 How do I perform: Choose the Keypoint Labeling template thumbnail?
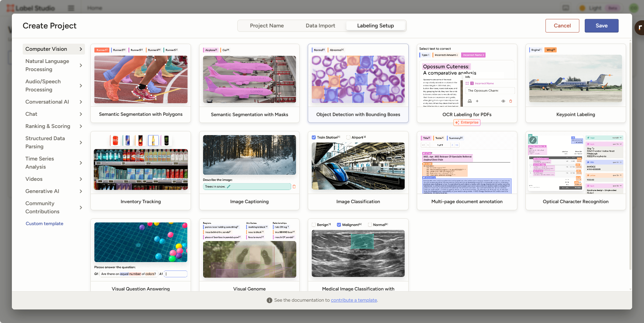575,79
